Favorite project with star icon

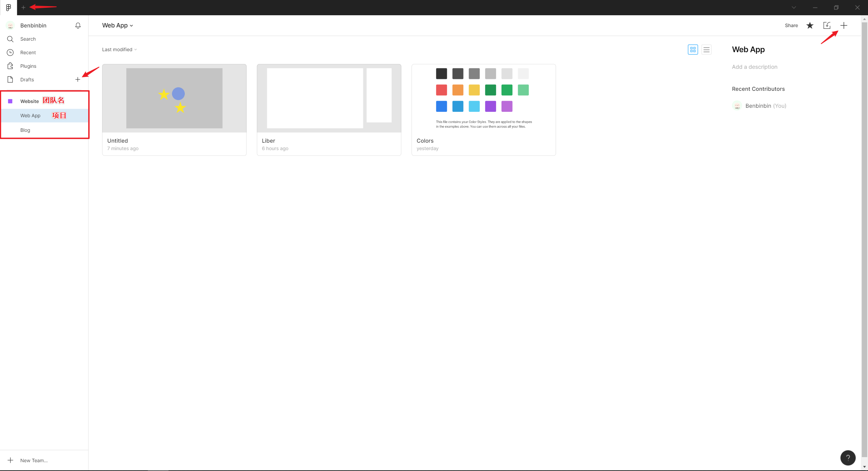(x=810, y=25)
